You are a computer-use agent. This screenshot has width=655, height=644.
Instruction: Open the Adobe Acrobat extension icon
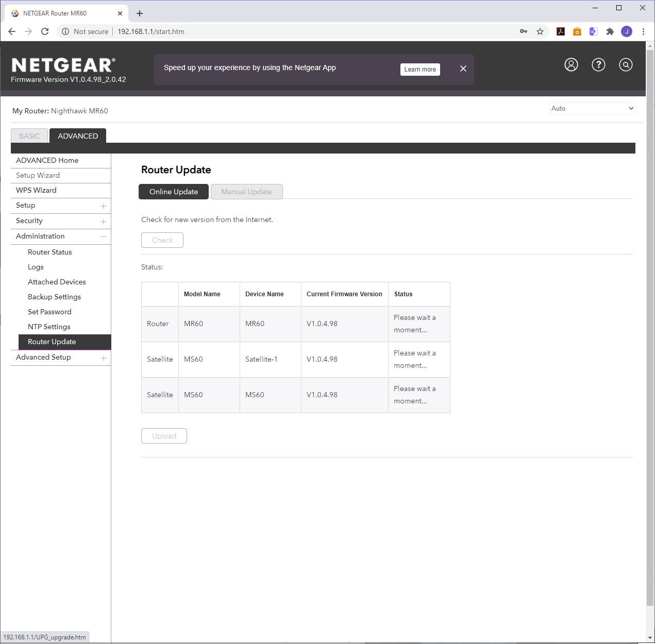(x=561, y=31)
